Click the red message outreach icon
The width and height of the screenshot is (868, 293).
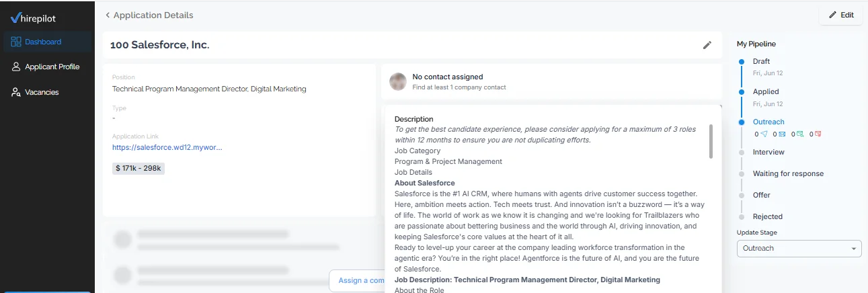pos(818,134)
